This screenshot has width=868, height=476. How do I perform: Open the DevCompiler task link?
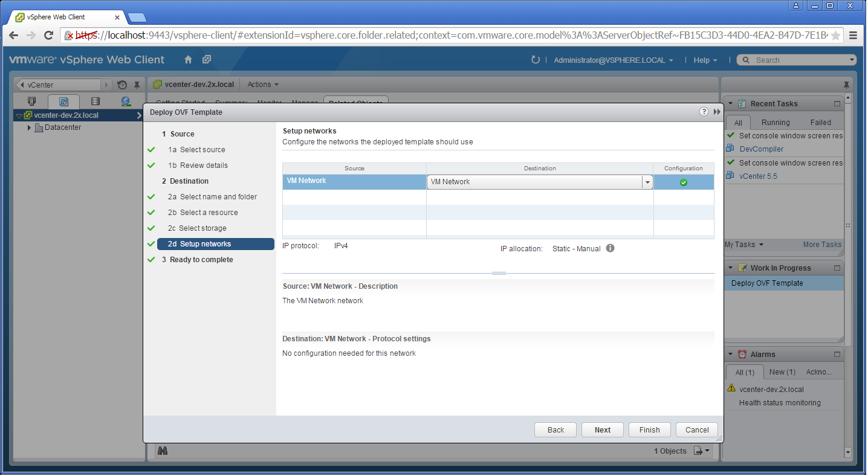point(761,149)
